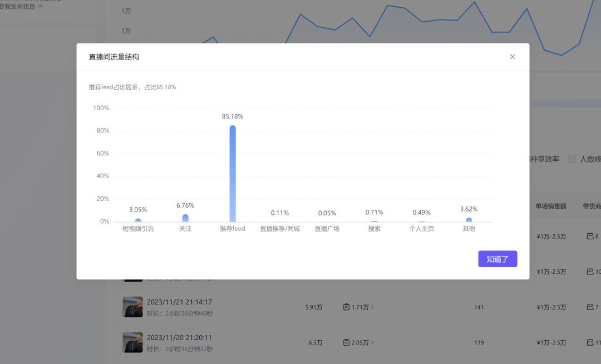Click the 短视频引流 bar marker
This screenshot has height=364, width=601.
(x=138, y=220)
